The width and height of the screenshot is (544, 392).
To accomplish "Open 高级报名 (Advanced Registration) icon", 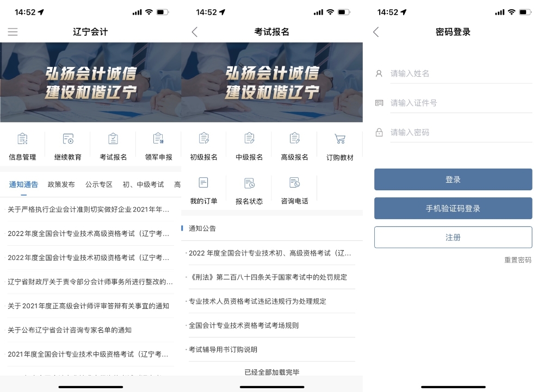I will [294, 145].
